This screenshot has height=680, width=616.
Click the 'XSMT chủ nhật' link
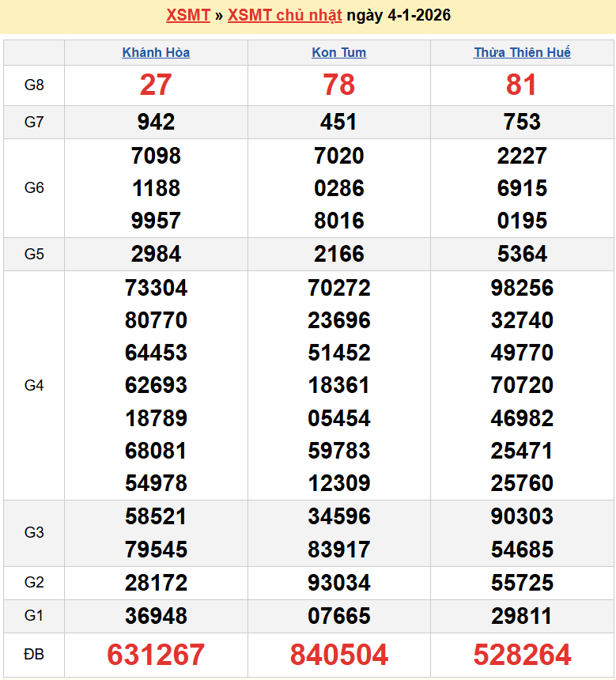coord(285,16)
